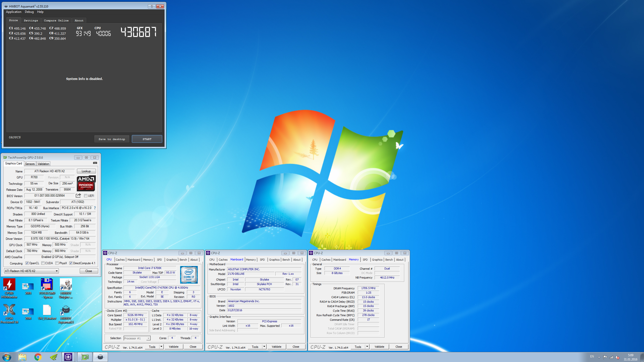
Task: Click Lookup button in GPU-Z
Action: pos(86,171)
